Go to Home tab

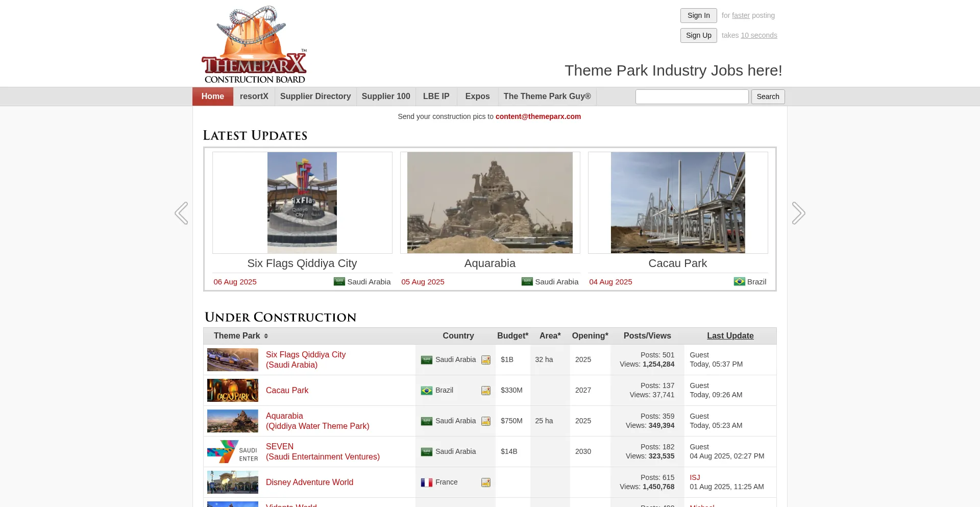click(x=213, y=96)
